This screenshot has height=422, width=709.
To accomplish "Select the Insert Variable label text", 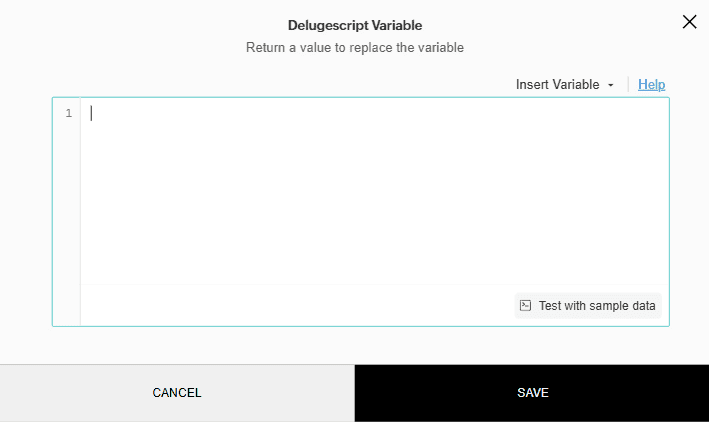I will click(557, 85).
